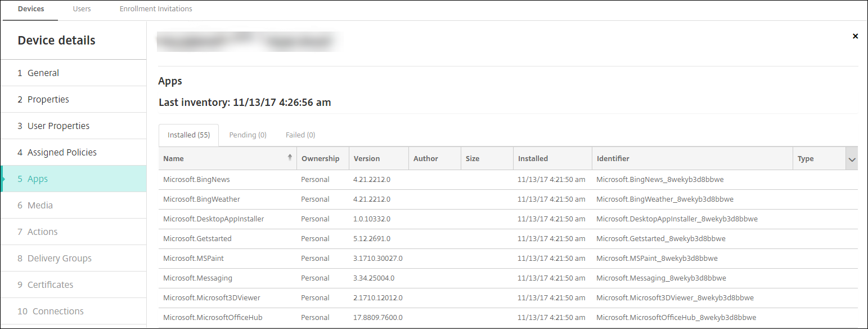Go to General device details

(43, 73)
